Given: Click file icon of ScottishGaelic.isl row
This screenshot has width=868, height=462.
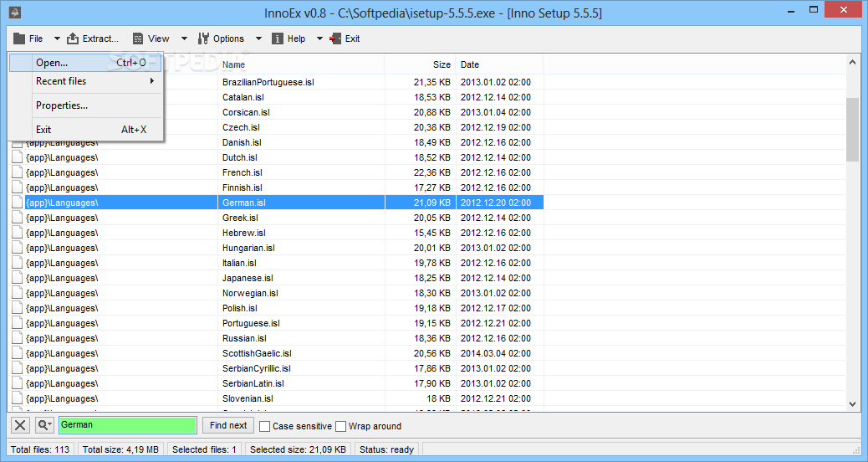Looking at the screenshot, I should pyautogui.click(x=18, y=353).
